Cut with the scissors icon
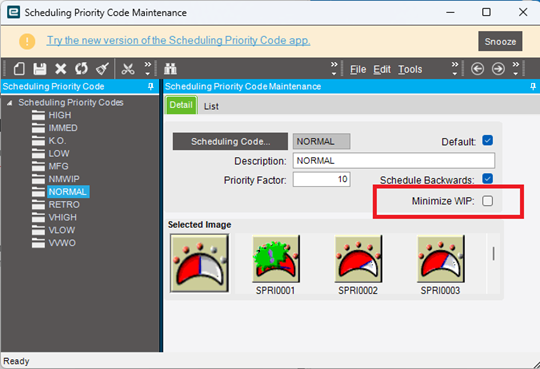This screenshot has height=369, width=540. 128,69
